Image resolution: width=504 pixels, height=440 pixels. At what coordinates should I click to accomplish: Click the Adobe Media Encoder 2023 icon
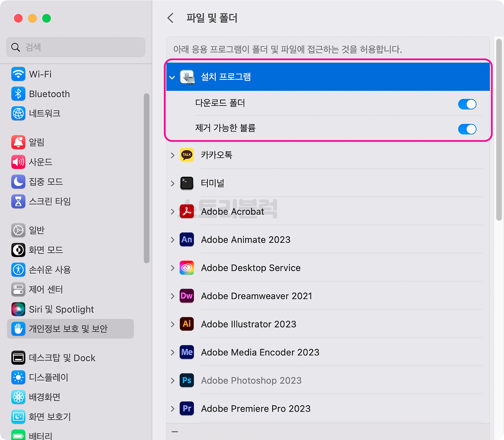(187, 352)
